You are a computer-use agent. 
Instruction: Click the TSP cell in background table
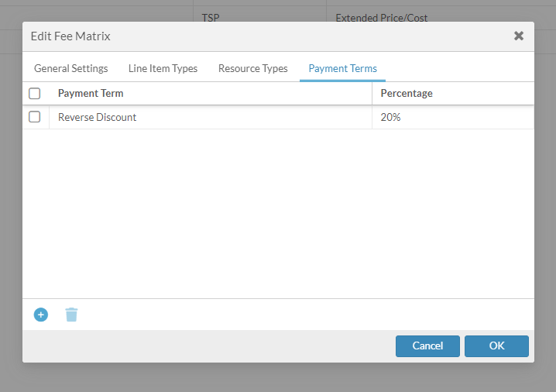[211, 18]
